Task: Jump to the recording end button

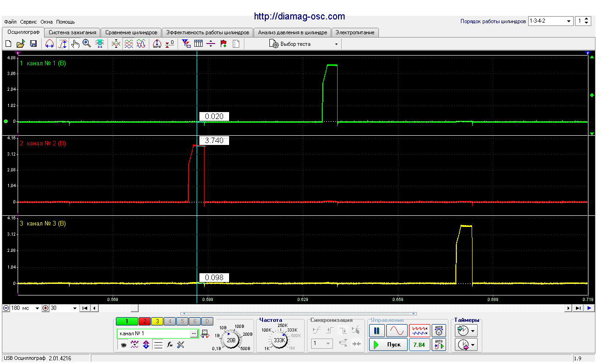Action: 578,308
